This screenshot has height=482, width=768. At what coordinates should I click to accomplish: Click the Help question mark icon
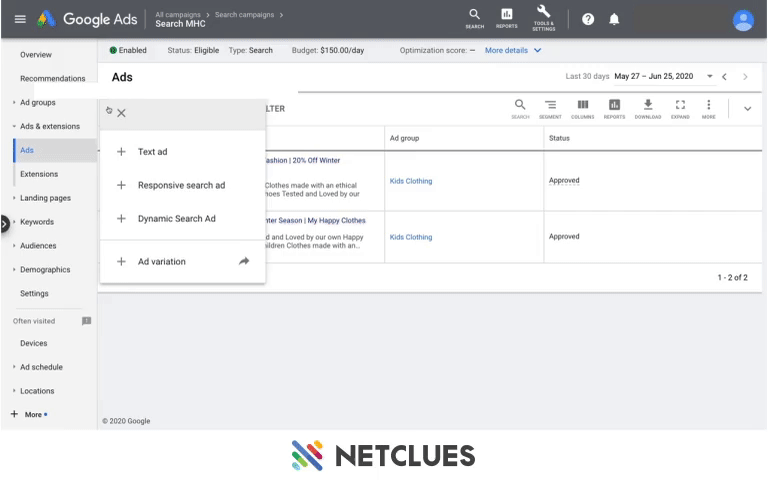[x=588, y=19]
